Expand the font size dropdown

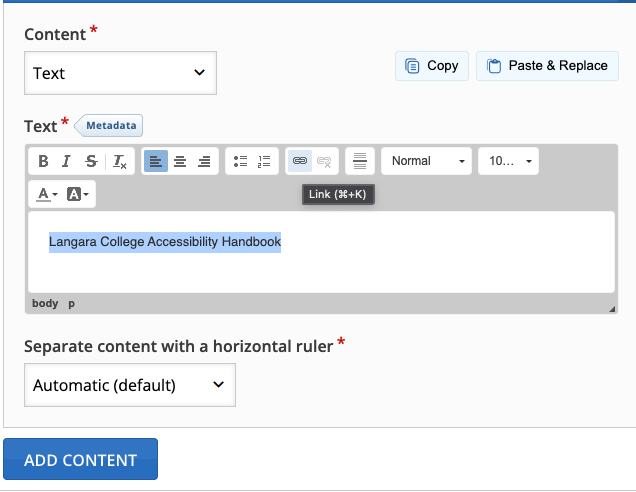[508, 161]
